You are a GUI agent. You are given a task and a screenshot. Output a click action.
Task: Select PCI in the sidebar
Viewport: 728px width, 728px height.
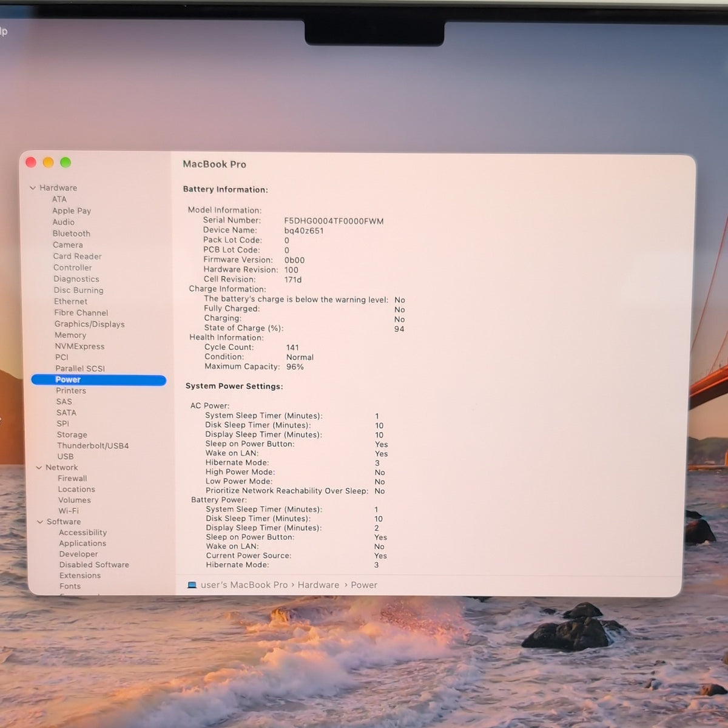(x=62, y=357)
